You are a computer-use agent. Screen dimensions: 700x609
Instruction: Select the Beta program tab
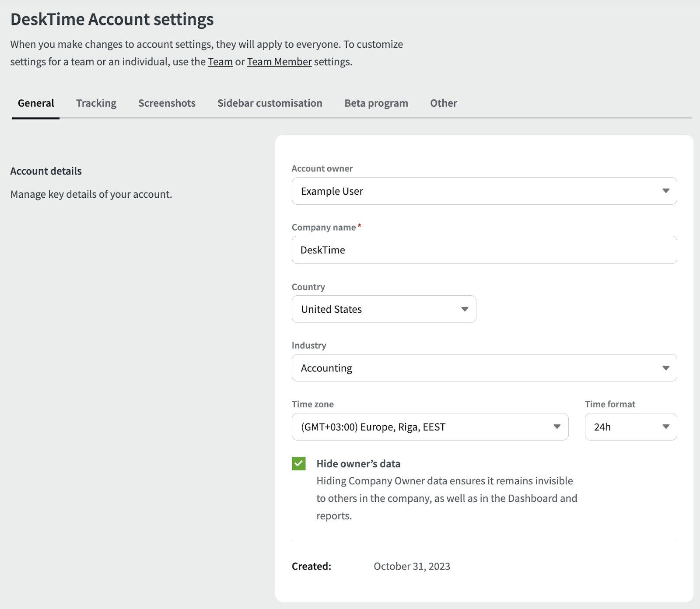point(376,103)
